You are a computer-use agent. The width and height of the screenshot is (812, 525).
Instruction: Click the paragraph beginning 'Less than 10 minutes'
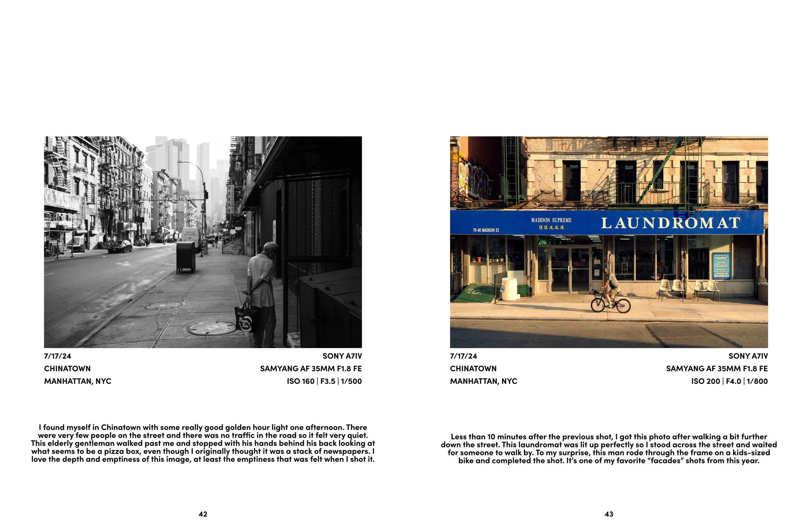pos(609,448)
